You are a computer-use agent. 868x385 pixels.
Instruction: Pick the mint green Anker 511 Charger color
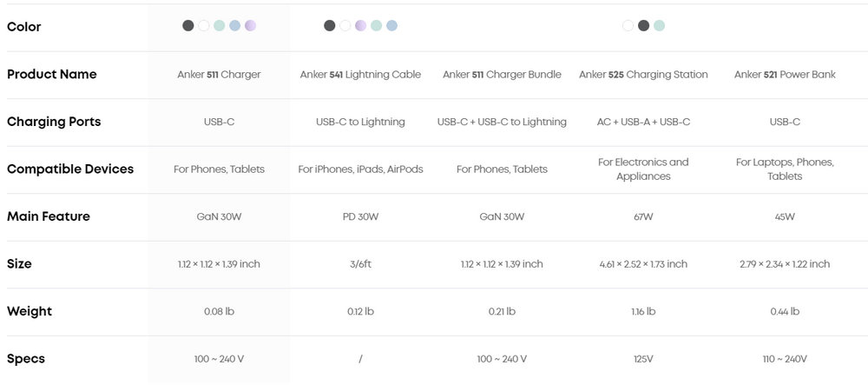coord(220,26)
